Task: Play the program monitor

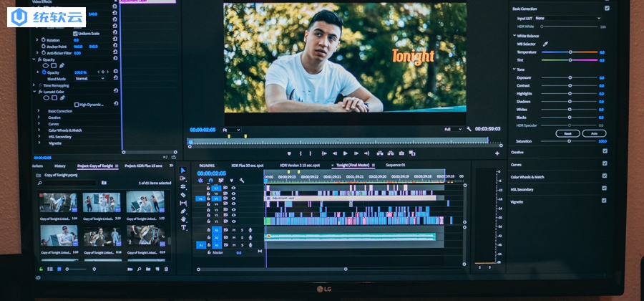Action: [x=346, y=153]
